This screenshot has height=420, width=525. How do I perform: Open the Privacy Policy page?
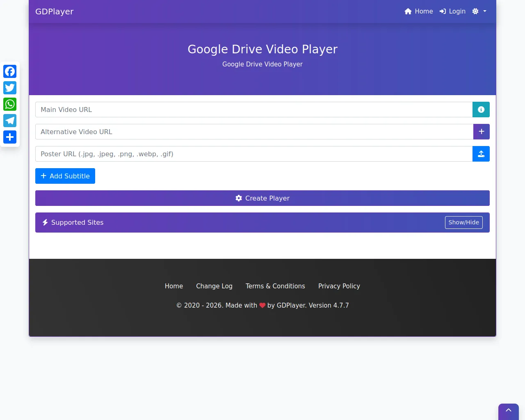339,286
